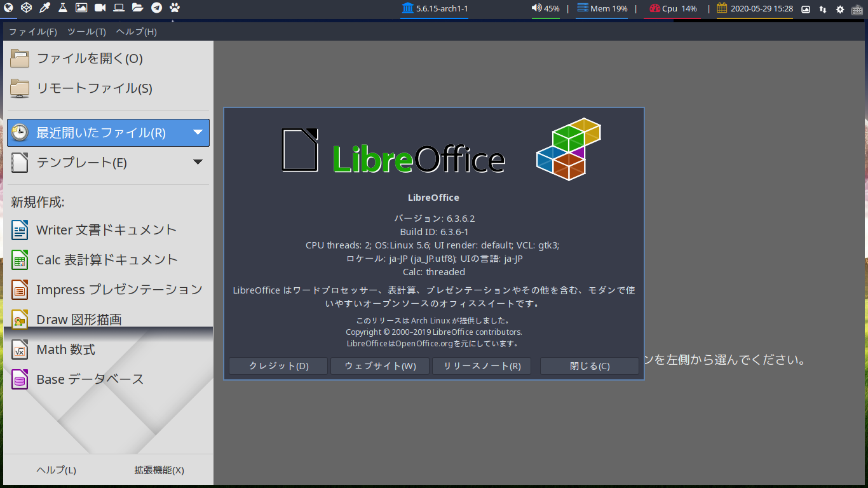Click the Writer document icon
The image size is (868, 488).
20,230
